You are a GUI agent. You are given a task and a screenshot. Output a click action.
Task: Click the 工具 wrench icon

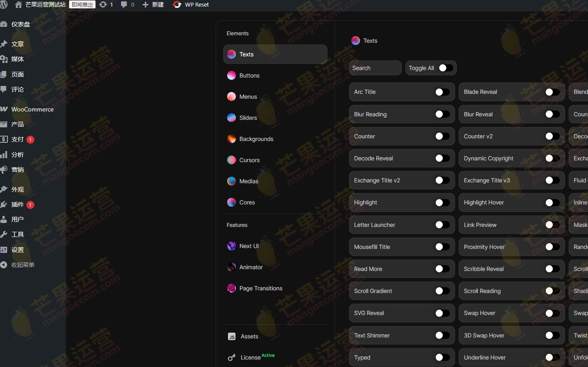pyautogui.click(x=4, y=234)
